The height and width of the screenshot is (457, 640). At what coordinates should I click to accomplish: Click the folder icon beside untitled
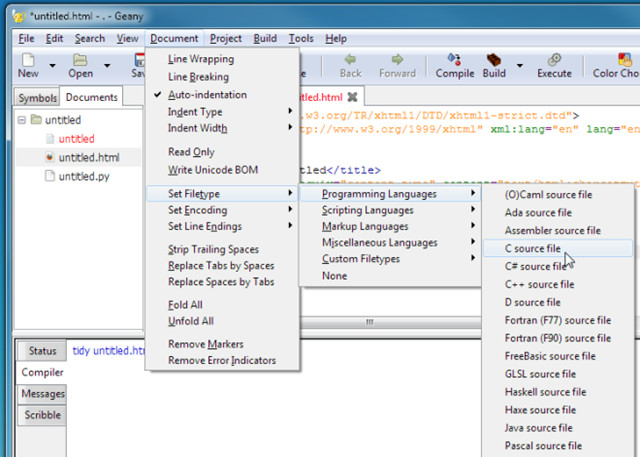tap(36, 119)
